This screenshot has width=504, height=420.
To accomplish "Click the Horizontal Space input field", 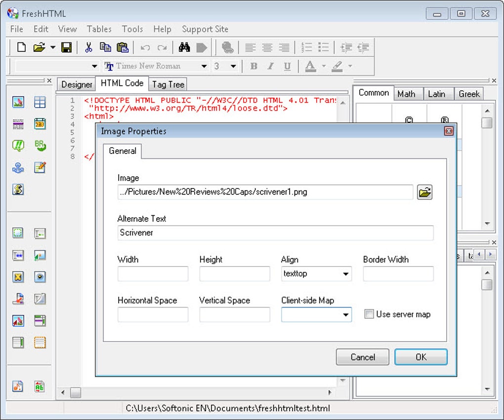I will 153,315.
